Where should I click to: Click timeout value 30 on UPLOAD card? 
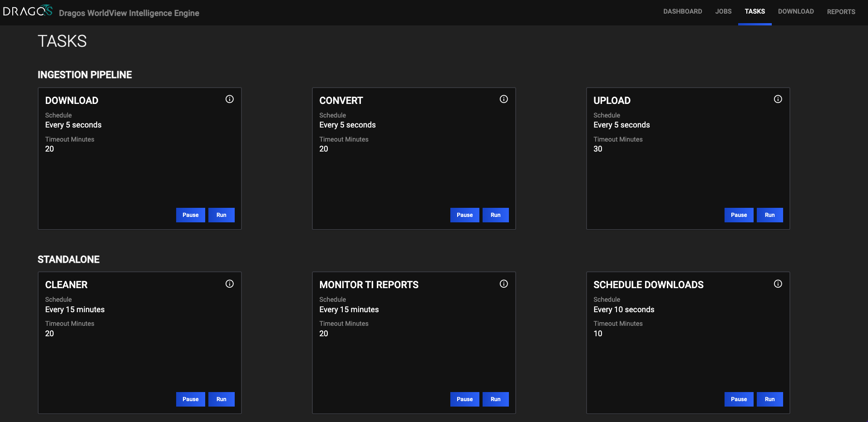[x=598, y=149]
